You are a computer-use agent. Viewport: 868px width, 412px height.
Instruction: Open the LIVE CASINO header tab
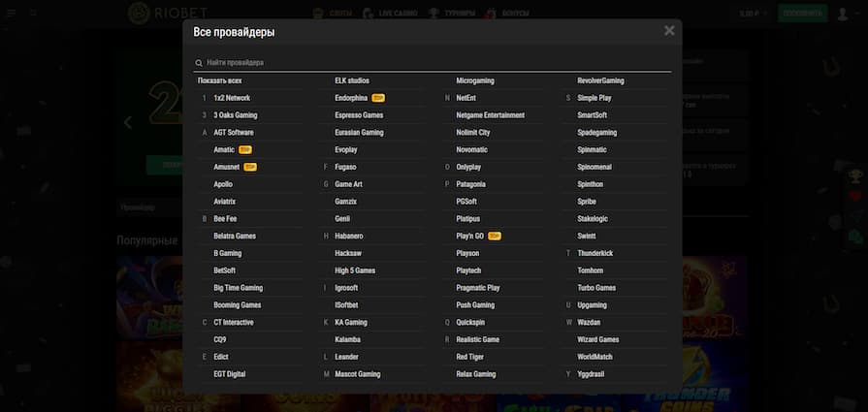pos(391,14)
